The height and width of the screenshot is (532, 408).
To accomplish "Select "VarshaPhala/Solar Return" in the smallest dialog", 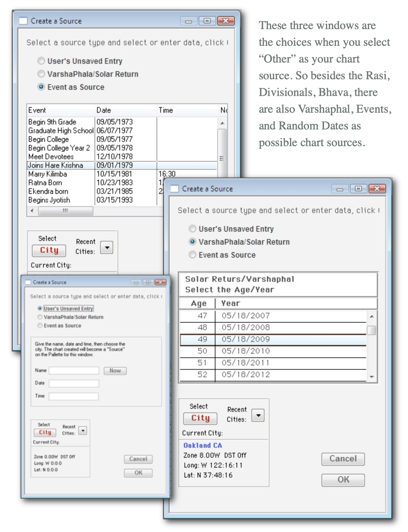I will pyautogui.click(x=40, y=317).
